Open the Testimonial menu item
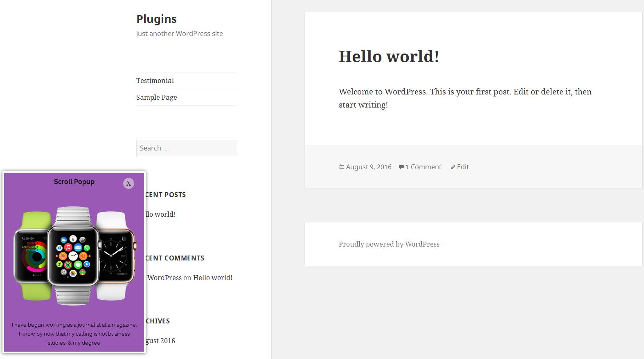This screenshot has width=644, height=359. (x=155, y=81)
